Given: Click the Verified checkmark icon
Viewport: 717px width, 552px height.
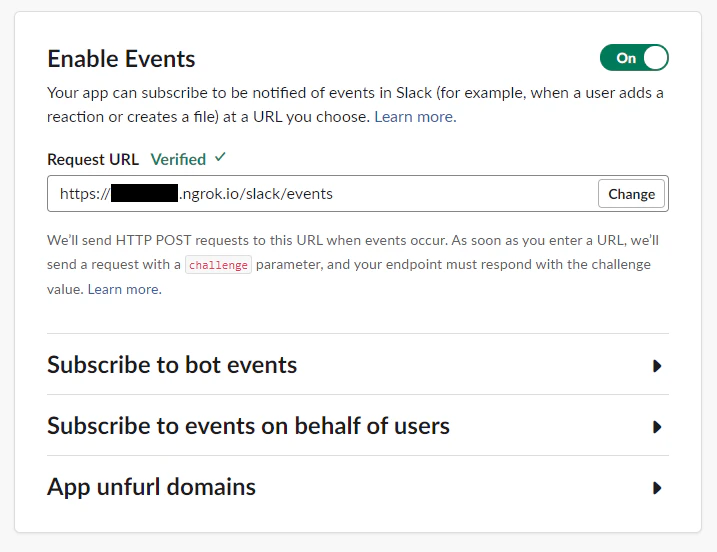Looking at the screenshot, I should point(220,157).
